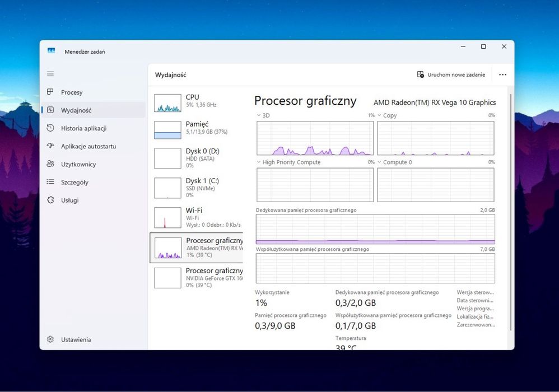Click Uruchom nowe zadanie button
Viewport: 559px width, 392px height.
point(451,75)
